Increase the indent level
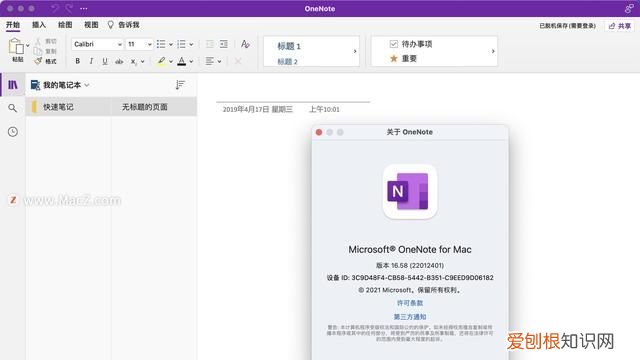640x360 pixels. click(x=224, y=44)
